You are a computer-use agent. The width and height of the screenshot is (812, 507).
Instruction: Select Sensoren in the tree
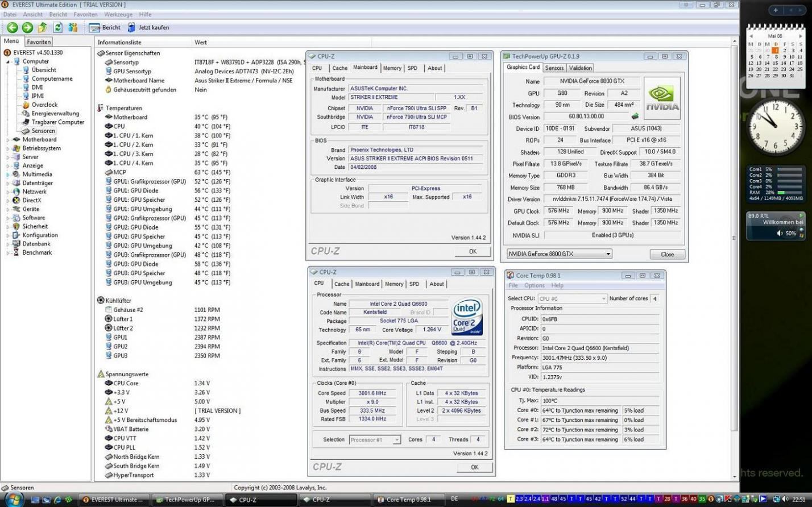[43, 131]
